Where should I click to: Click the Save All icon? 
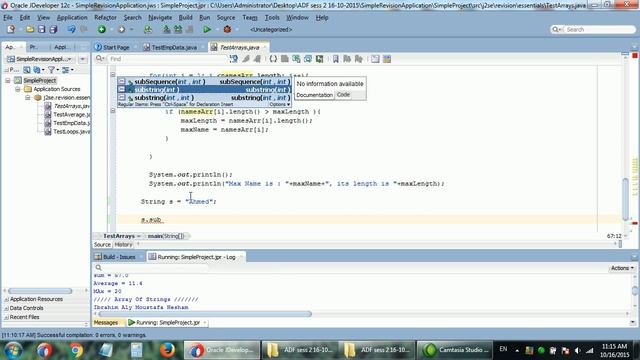[53, 29]
